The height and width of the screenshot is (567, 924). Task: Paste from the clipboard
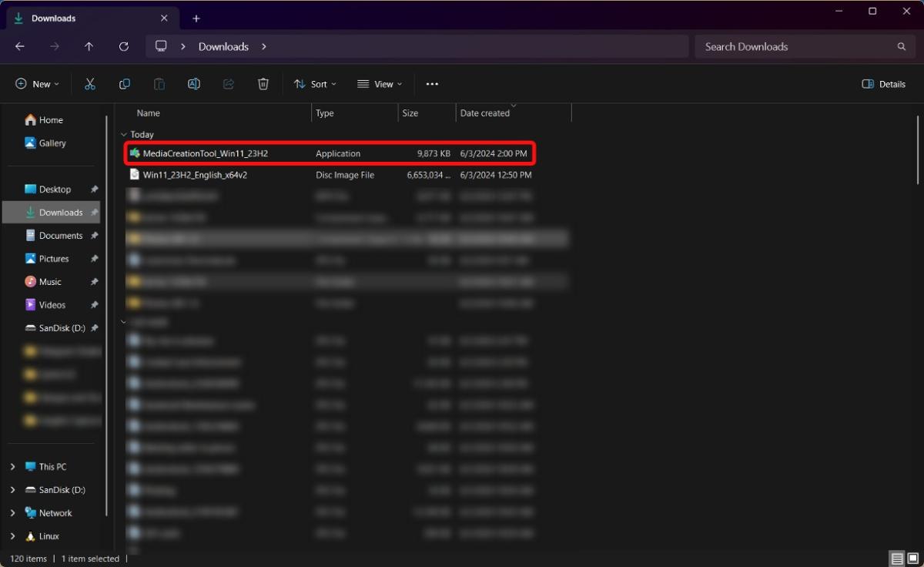click(159, 84)
